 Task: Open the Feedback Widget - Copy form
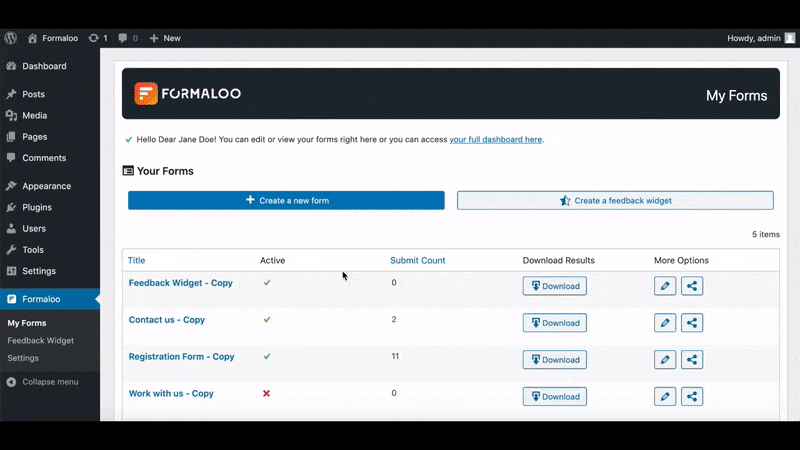181,283
